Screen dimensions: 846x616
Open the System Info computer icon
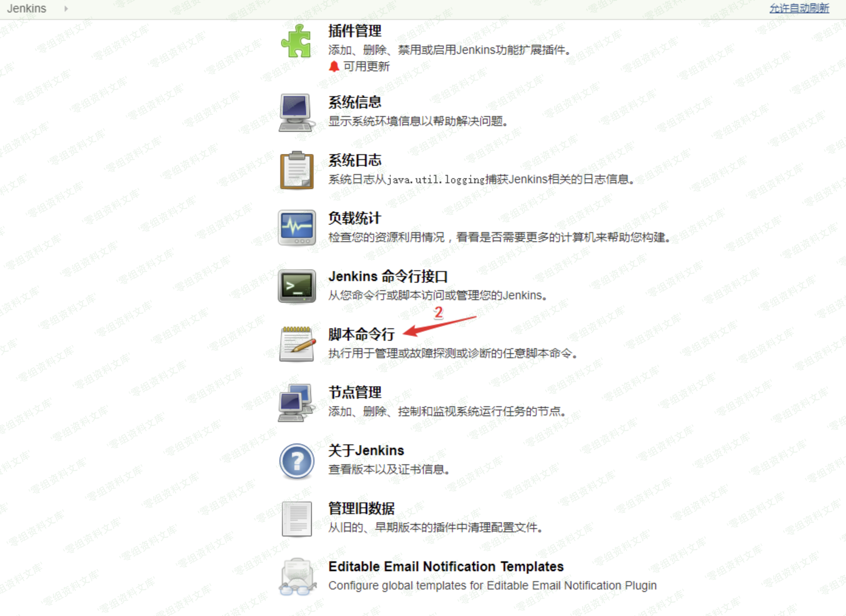(297, 112)
